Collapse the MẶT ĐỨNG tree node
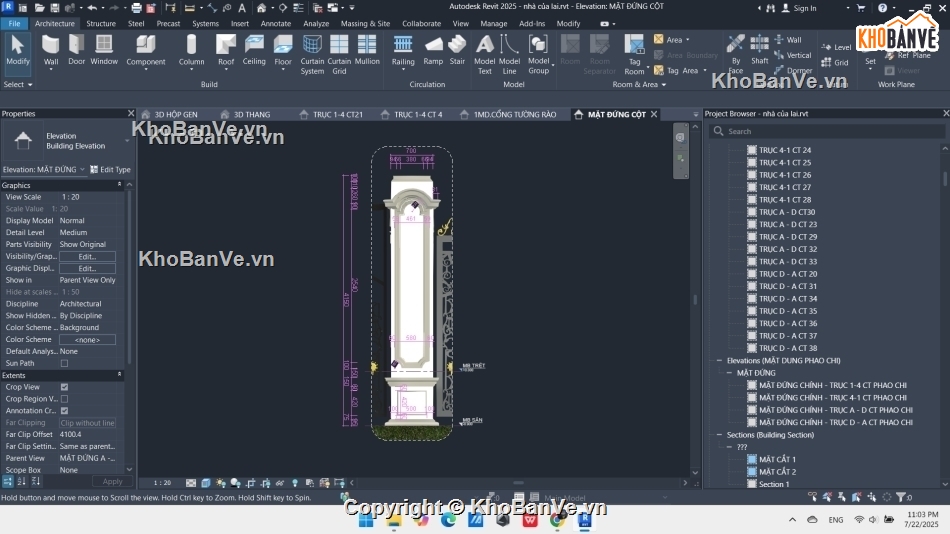The image size is (950, 534). point(729,373)
